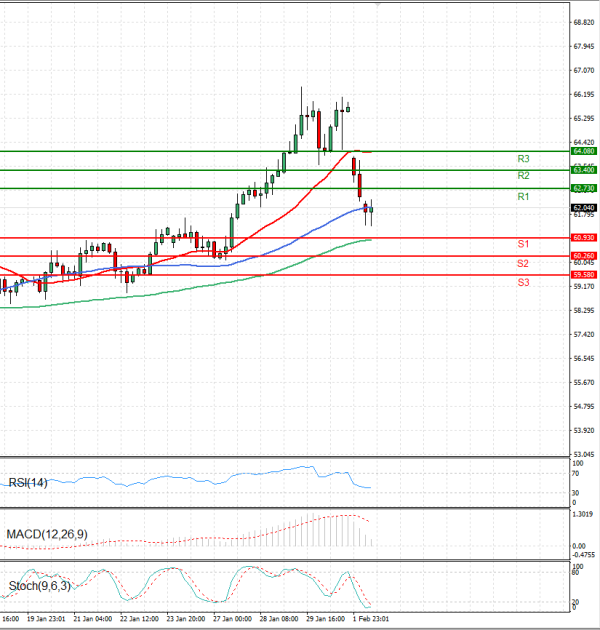Click the R3 resistance label
Image resolution: width=600 pixels, height=630 pixels.
click(523, 159)
